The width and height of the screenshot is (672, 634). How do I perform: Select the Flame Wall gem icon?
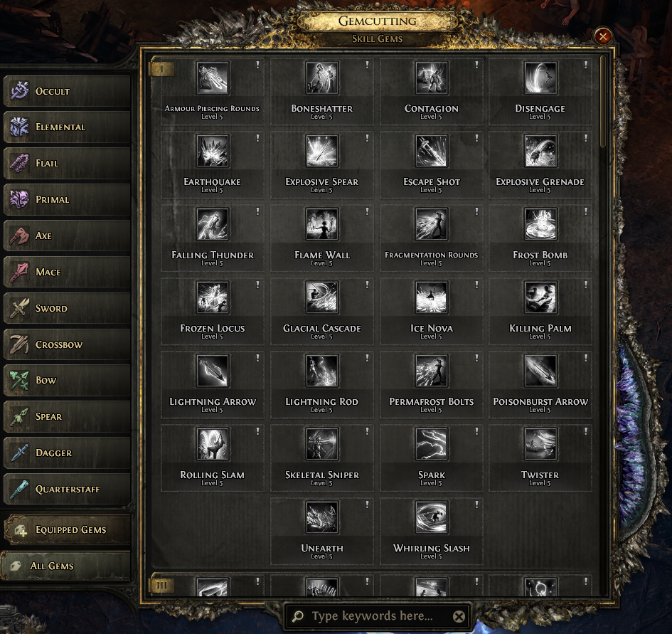click(322, 224)
